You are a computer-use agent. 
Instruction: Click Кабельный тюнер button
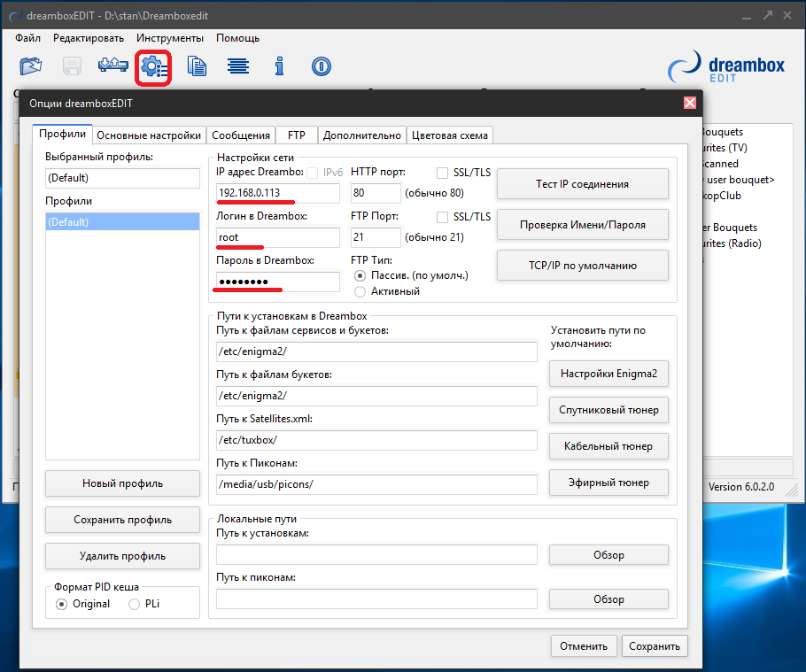[x=608, y=446]
